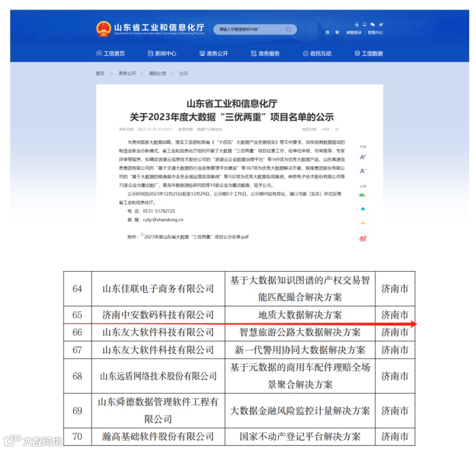Open the mobile version icon

point(364,24)
